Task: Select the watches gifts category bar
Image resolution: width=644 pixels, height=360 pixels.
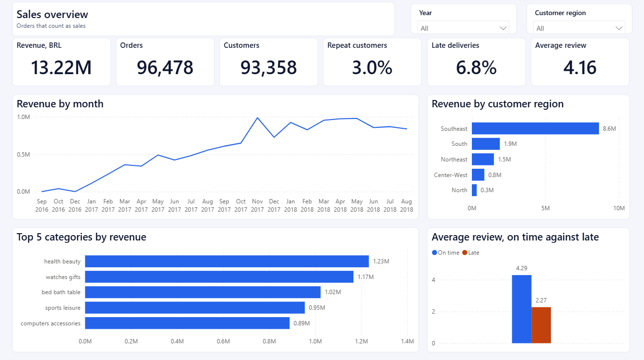Action: point(219,277)
